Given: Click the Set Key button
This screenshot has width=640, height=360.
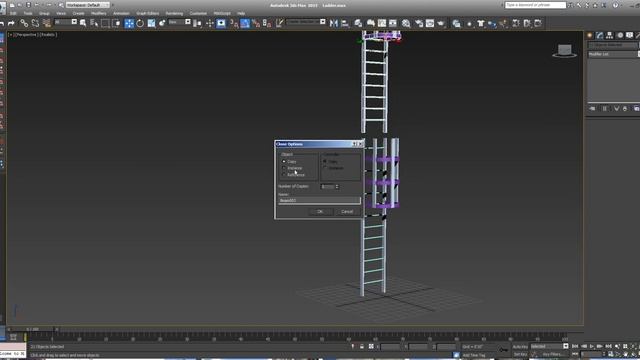Looking at the screenshot, I should point(520,354).
